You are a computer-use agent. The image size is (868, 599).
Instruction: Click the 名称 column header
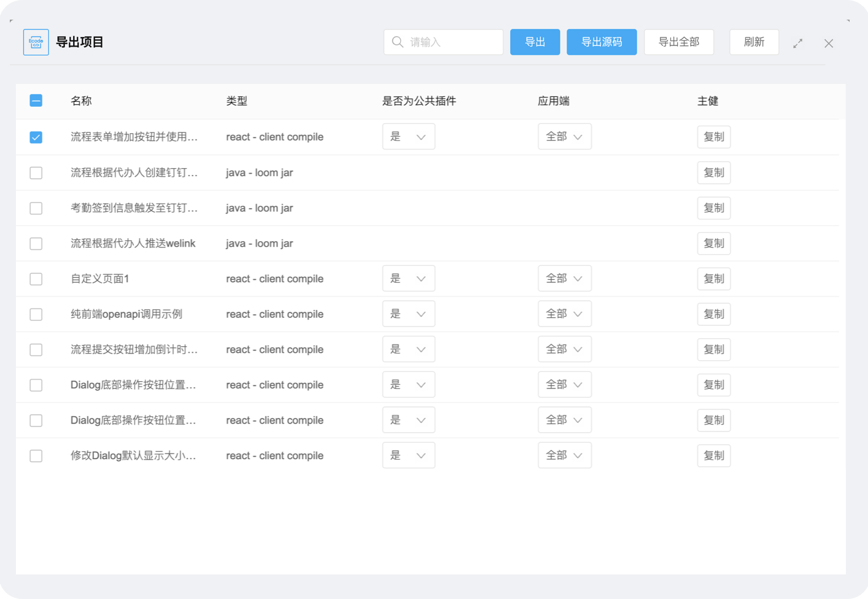81,101
